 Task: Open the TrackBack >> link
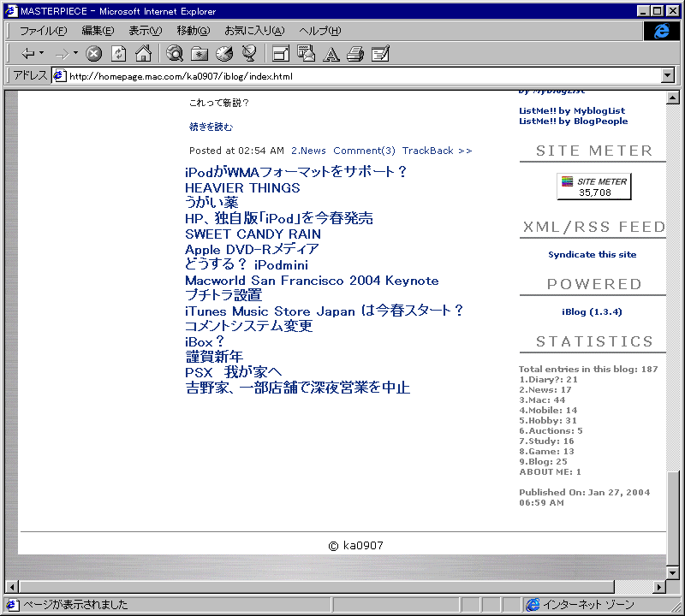pyautogui.click(x=437, y=151)
